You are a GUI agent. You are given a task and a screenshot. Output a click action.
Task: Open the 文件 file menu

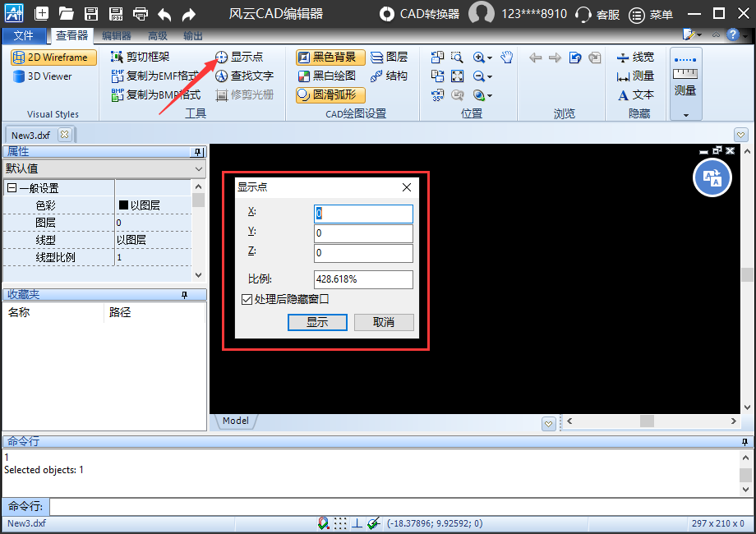click(24, 35)
